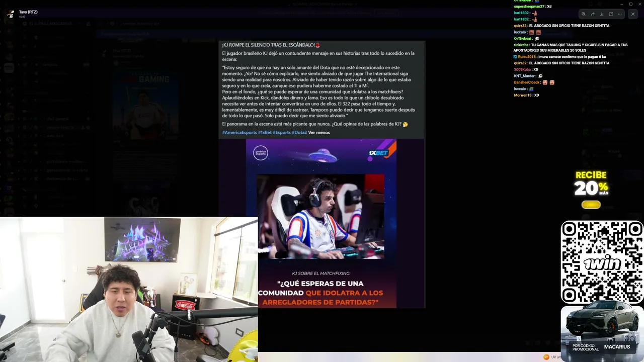Click the post headline 'KJ ROMPE EL SILENCIO'

(x=271, y=45)
